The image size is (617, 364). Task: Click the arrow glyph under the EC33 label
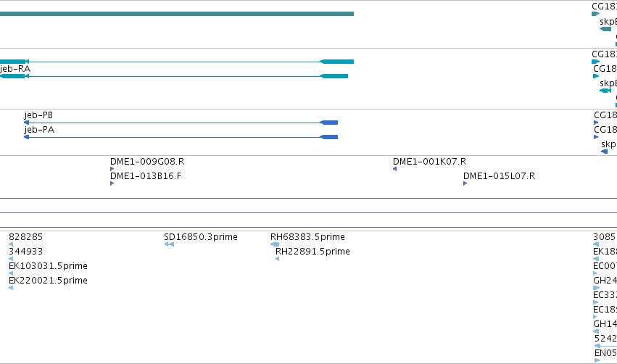click(595, 302)
